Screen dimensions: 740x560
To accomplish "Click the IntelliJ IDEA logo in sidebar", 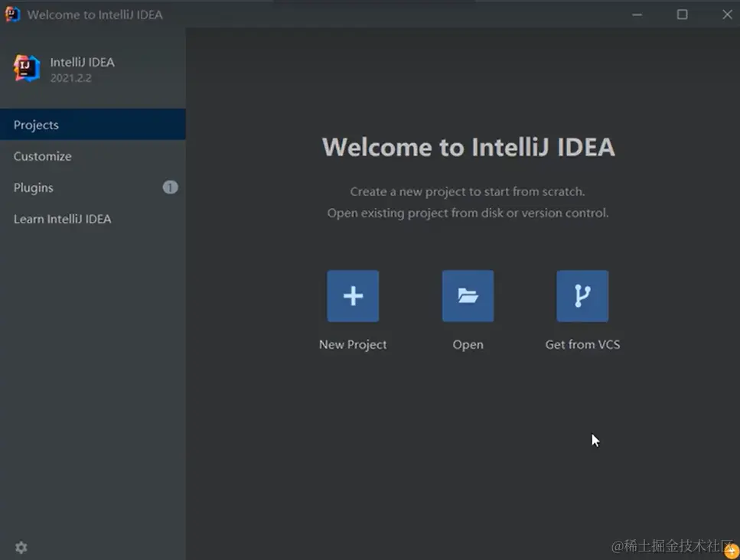I will pos(27,68).
